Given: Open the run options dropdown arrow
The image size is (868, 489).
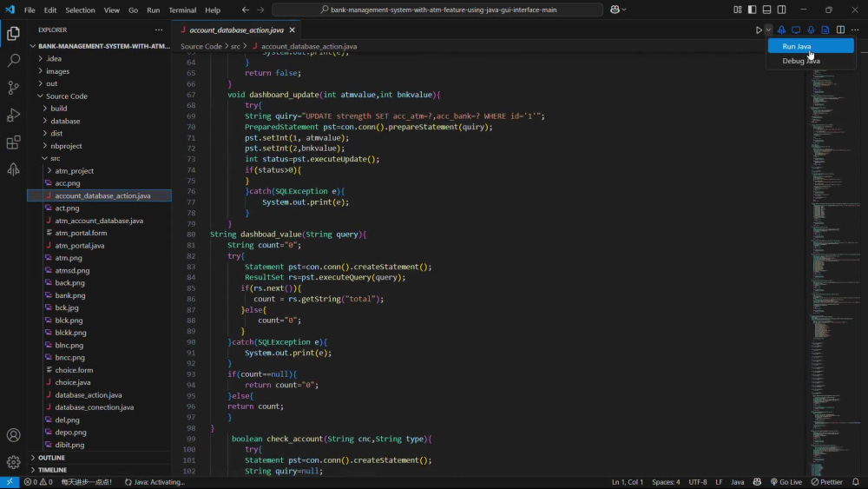Looking at the screenshot, I should 768,30.
